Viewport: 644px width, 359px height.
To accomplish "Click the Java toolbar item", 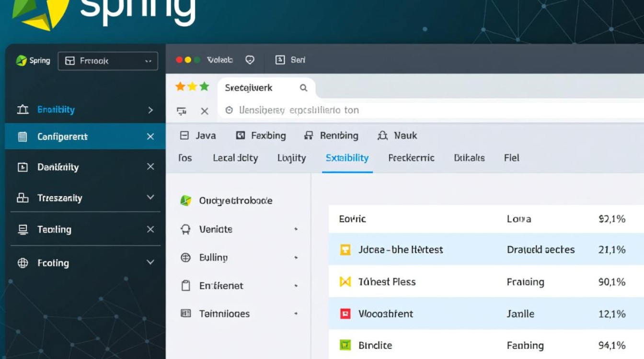I will coord(198,136).
